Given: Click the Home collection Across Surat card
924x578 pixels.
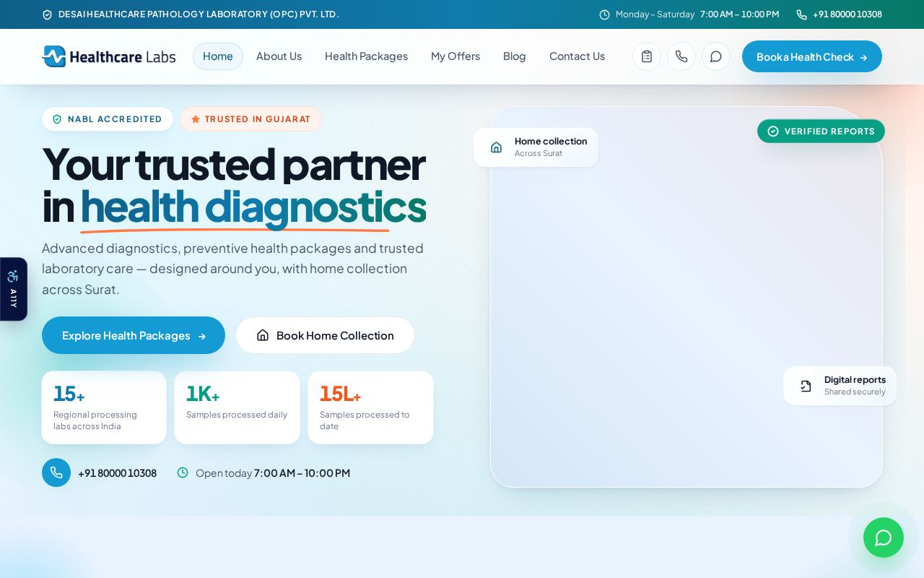Looking at the screenshot, I should pyautogui.click(x=536, y=147).
